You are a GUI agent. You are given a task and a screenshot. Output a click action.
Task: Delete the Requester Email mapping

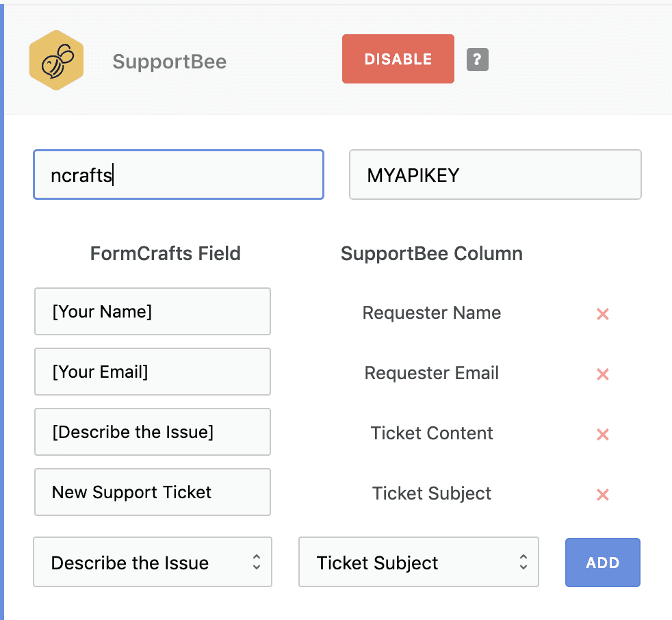click(603, 374)
